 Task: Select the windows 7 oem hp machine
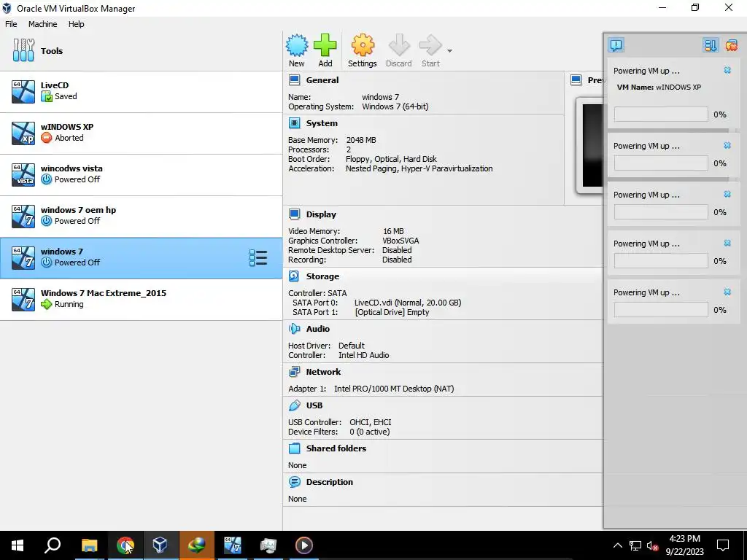pyautogui.click(x=141, y=216)
